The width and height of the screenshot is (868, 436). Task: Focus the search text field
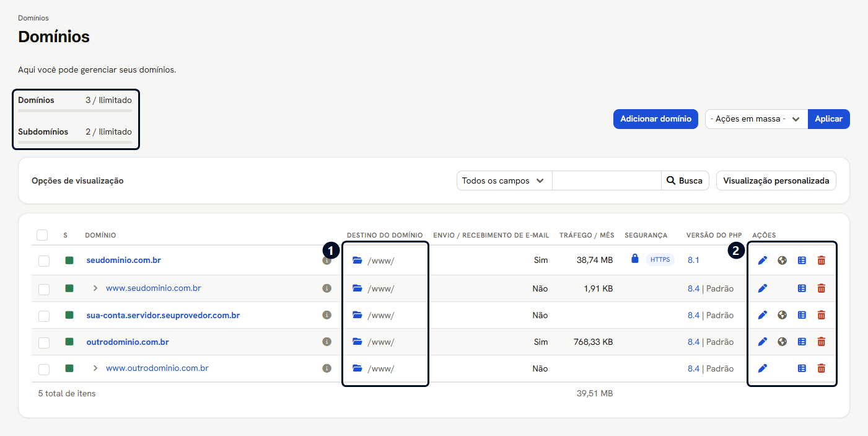click(607, 181)
